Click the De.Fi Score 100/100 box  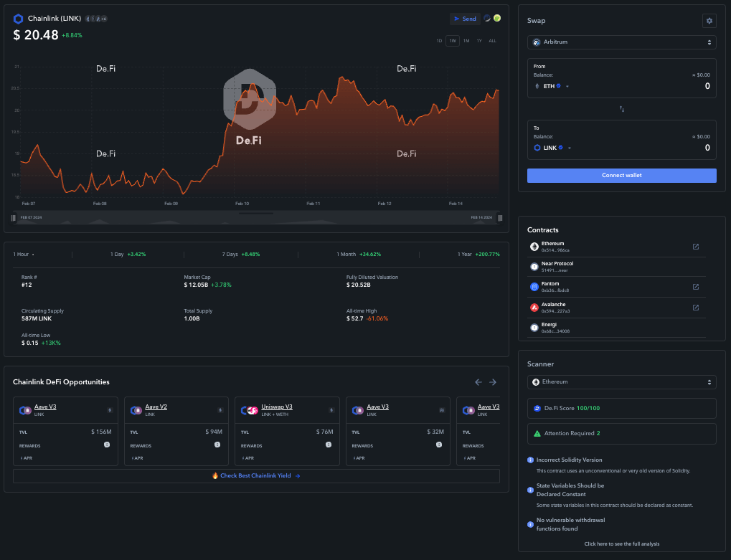621,408
